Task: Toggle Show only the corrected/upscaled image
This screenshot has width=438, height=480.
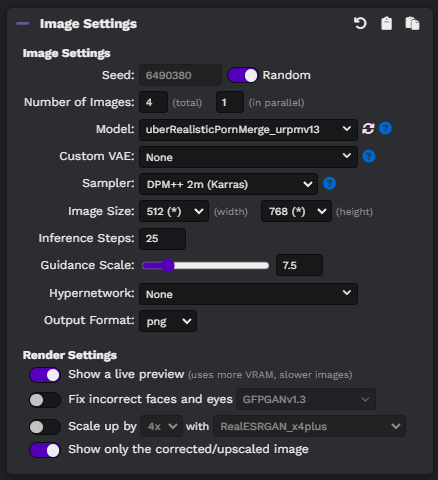Action: 45,450
